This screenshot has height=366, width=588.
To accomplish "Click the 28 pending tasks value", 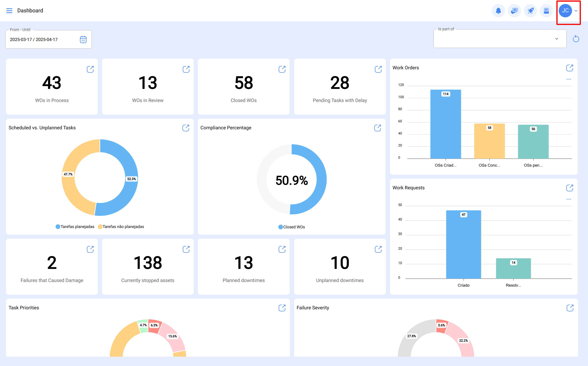I will [x=340, y=83].
